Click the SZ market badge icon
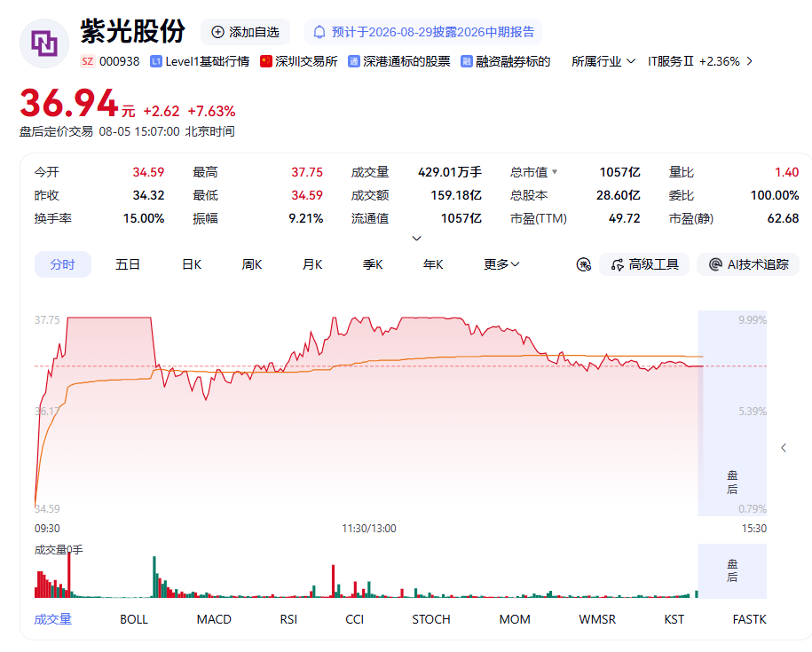This screenshot has height=652, width=812. (x=88, y=61)
